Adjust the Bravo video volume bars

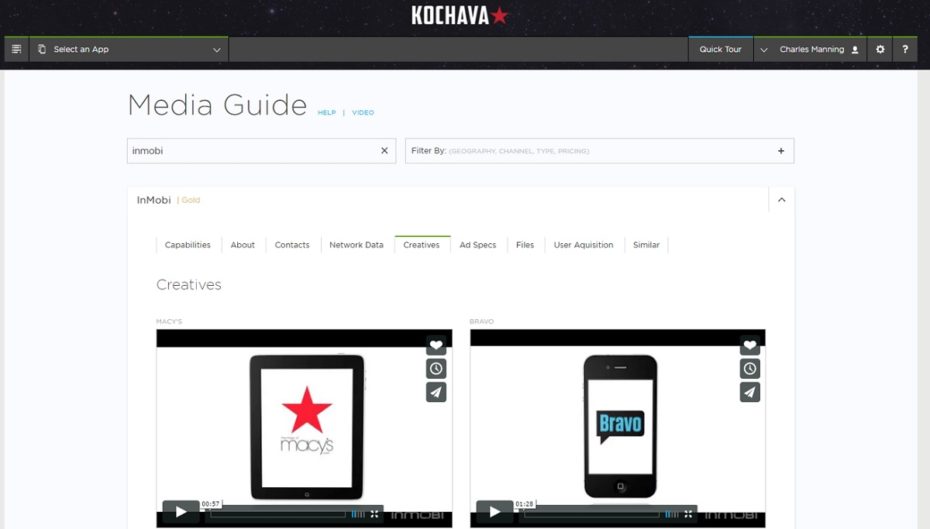click(672, 514)
